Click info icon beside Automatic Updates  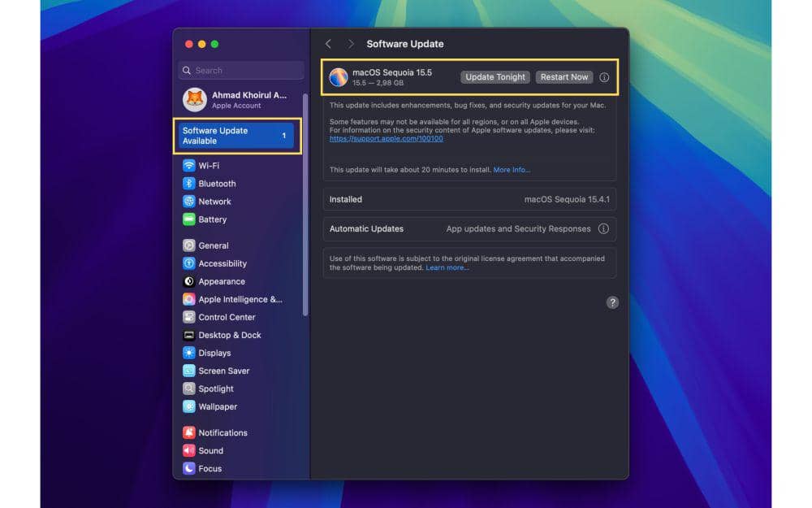click(x=603, y=228)
